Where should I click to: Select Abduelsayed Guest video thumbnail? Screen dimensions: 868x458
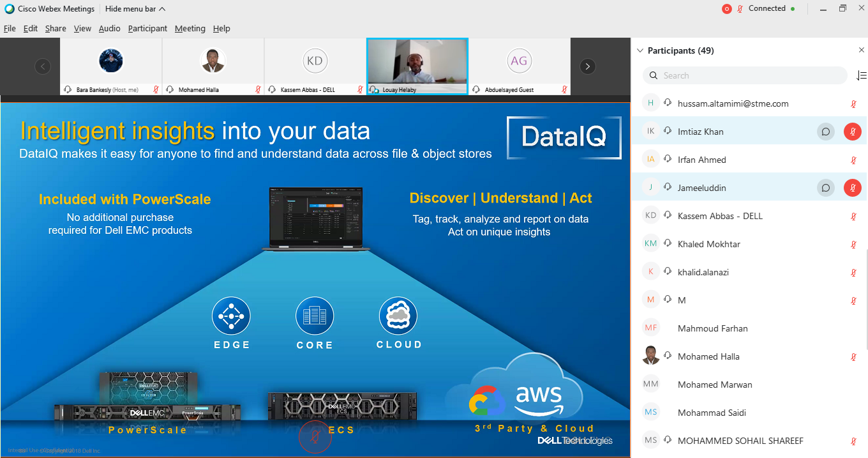pyautogui.click(x=520, y=66)
